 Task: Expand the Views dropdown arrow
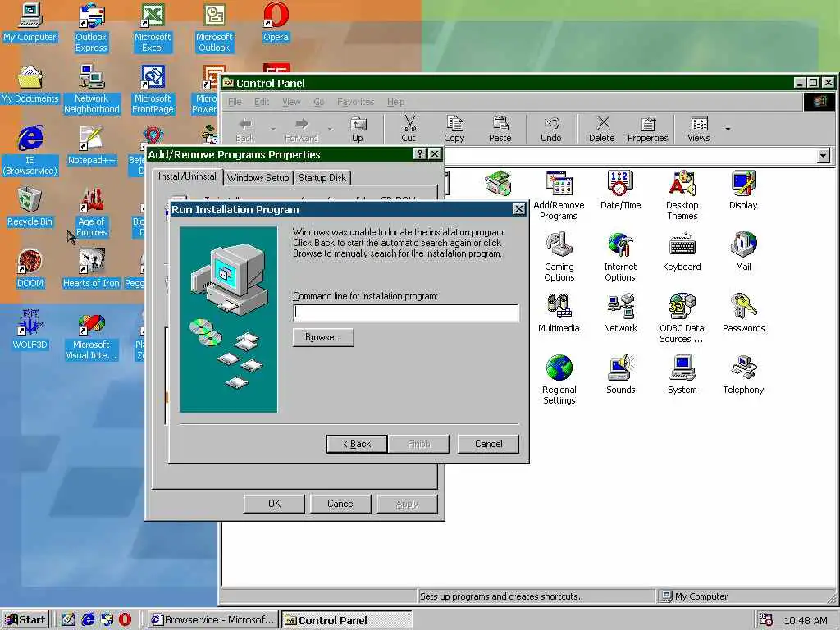pos(728,129)
